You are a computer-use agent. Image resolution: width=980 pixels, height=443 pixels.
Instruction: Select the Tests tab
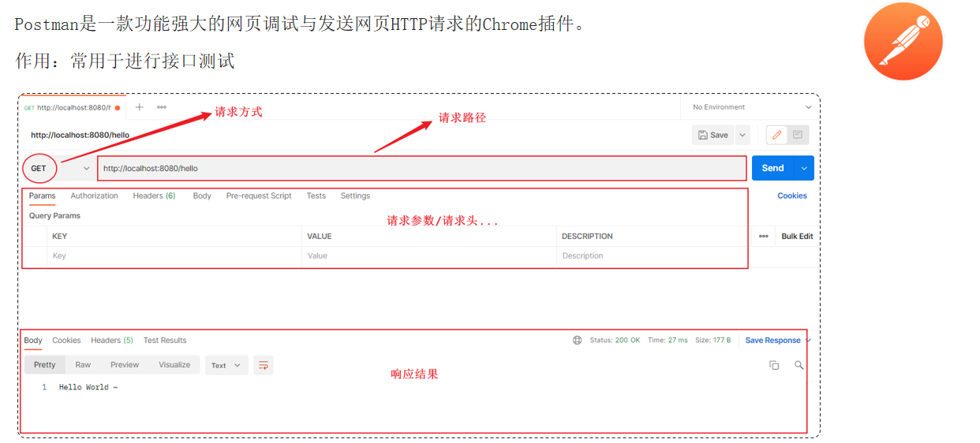click(x=316, y=195)
